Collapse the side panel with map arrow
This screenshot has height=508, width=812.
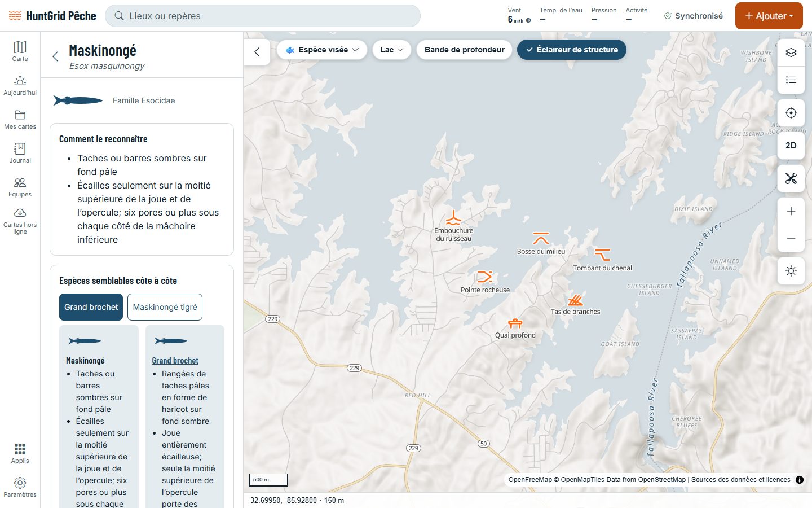(257, 52)
